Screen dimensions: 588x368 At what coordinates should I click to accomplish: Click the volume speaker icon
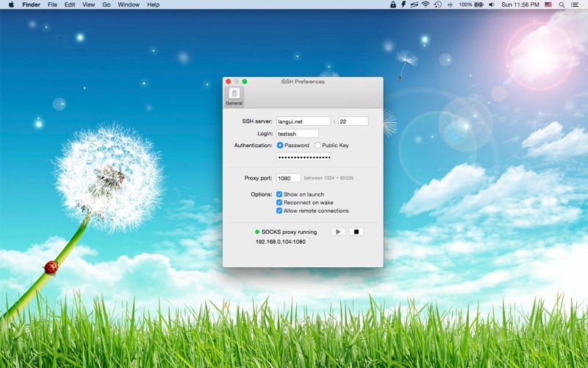492,4
